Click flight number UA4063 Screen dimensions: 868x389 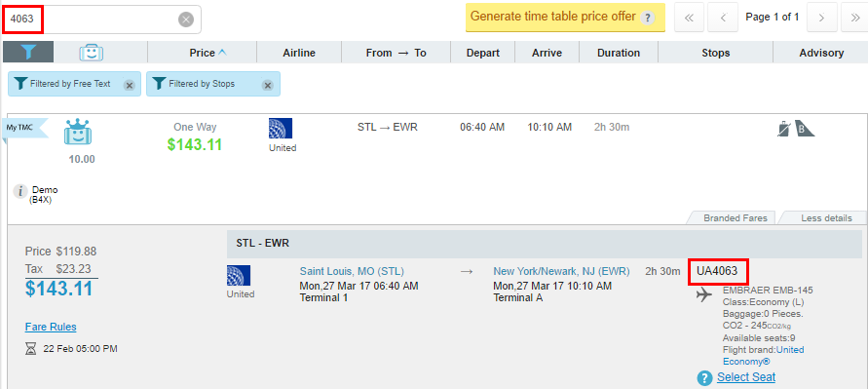(717, 272)
